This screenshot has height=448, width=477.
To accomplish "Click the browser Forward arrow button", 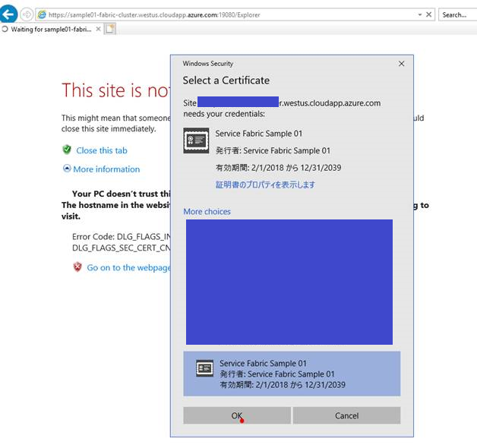I will (27, 14).
